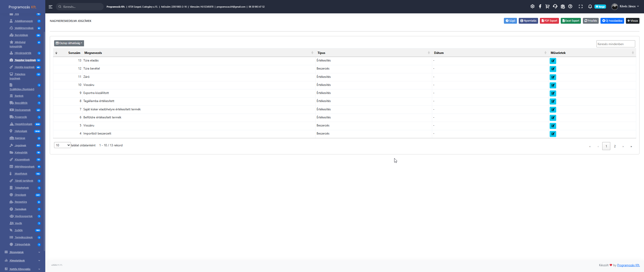Open Raktárak sidebar menu item
This screenshot has width=644, height=272.
pos(20,138)
